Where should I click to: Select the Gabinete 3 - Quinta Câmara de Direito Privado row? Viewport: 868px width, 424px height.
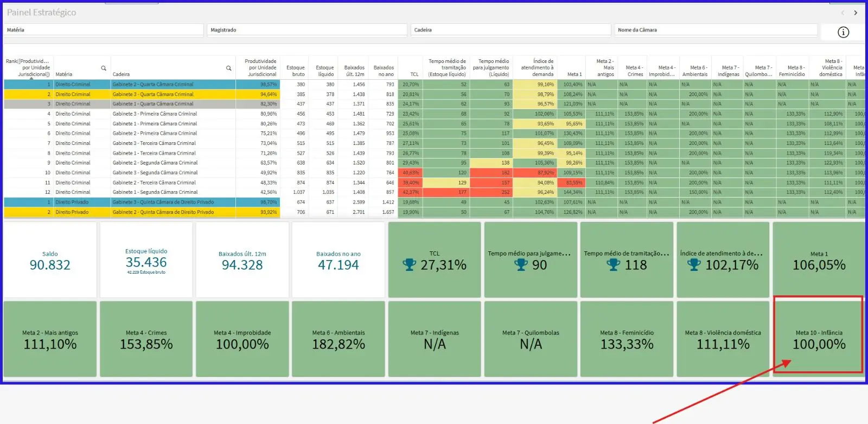163,202
